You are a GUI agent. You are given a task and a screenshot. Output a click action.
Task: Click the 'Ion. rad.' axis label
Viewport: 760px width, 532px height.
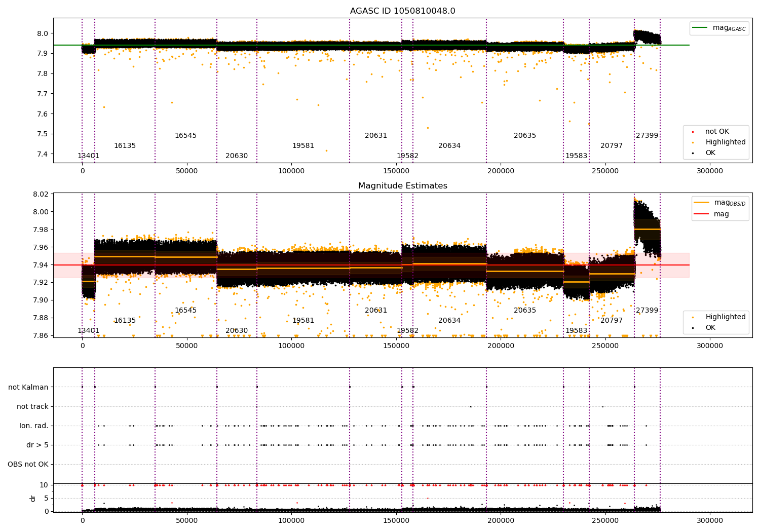(x=34, y=426)
